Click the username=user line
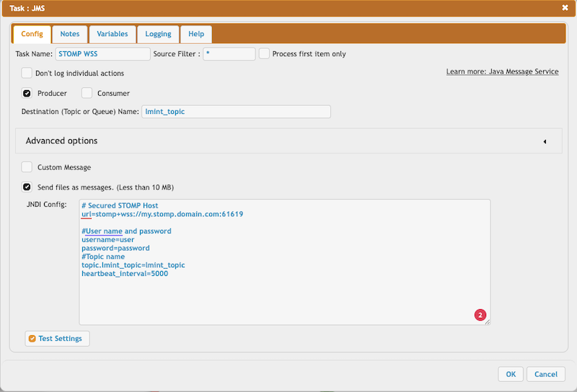Viewport: 577px width, 392px height. pos(107,240)
